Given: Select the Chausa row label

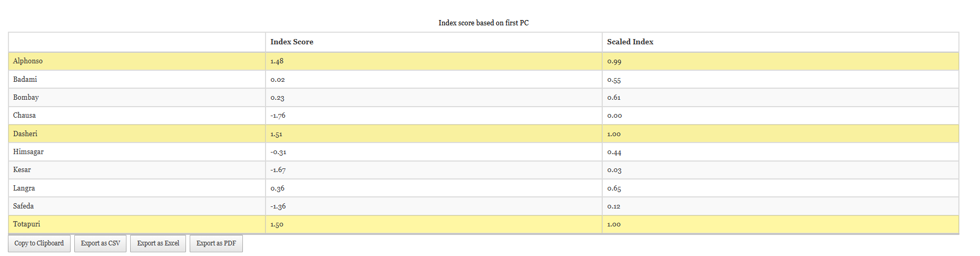Looking at the screenshot, I should [x=24, y=115].
